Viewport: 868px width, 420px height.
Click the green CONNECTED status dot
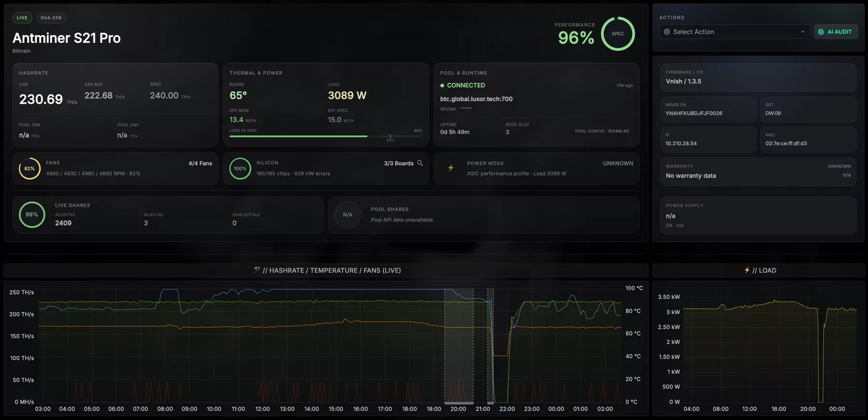tap(442, 85)
